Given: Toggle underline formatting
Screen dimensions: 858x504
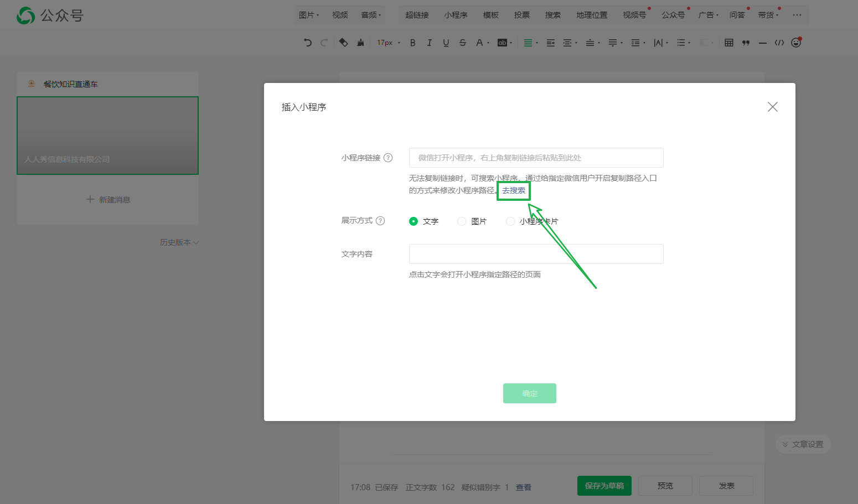Looking at the screenshot, I should point(446,43).
